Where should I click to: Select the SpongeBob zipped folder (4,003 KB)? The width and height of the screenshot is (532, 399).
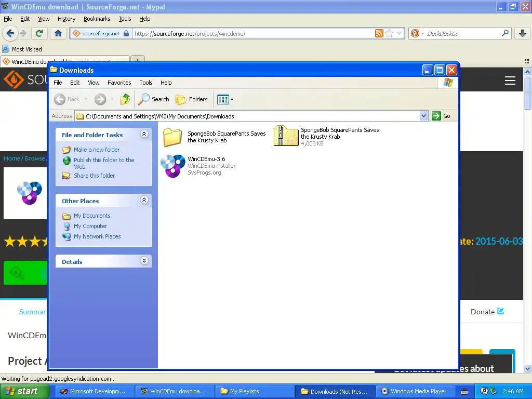pyautogui.click(x=285, y=136)
